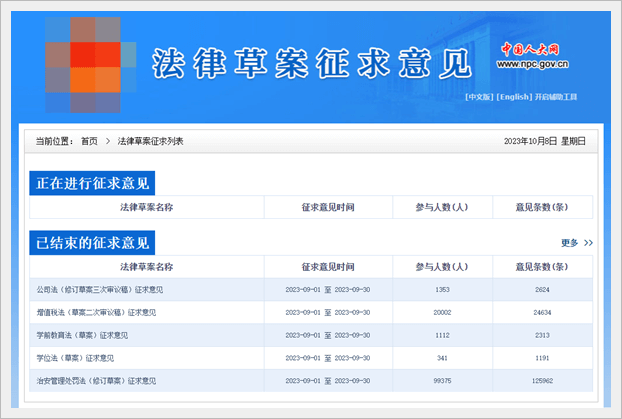Click opinion count 125962 for 治安管理处罚法

(542, 381)
